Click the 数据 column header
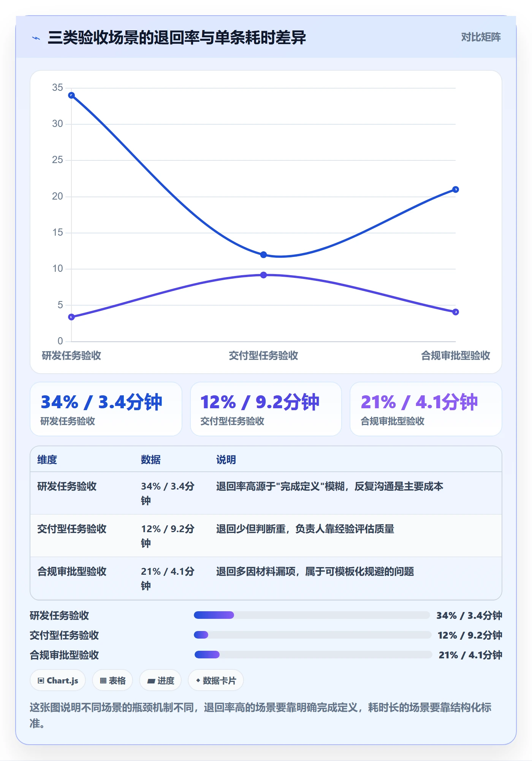The width and height of the screenshot is (532, 761). click(150, 460)
